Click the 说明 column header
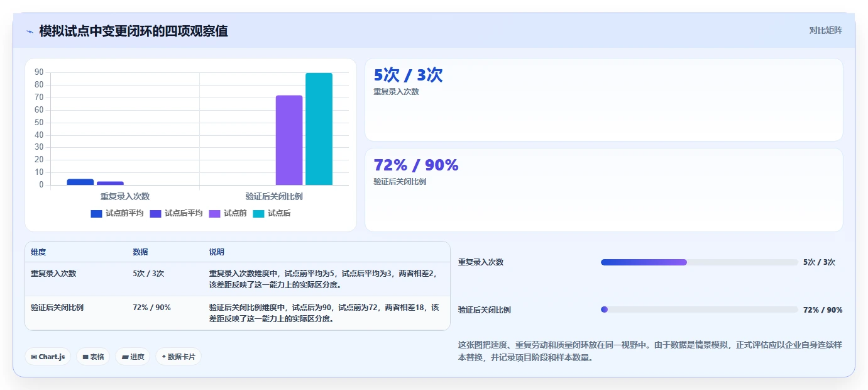Screen dimensions: 868x390 (x=217, y=252)
